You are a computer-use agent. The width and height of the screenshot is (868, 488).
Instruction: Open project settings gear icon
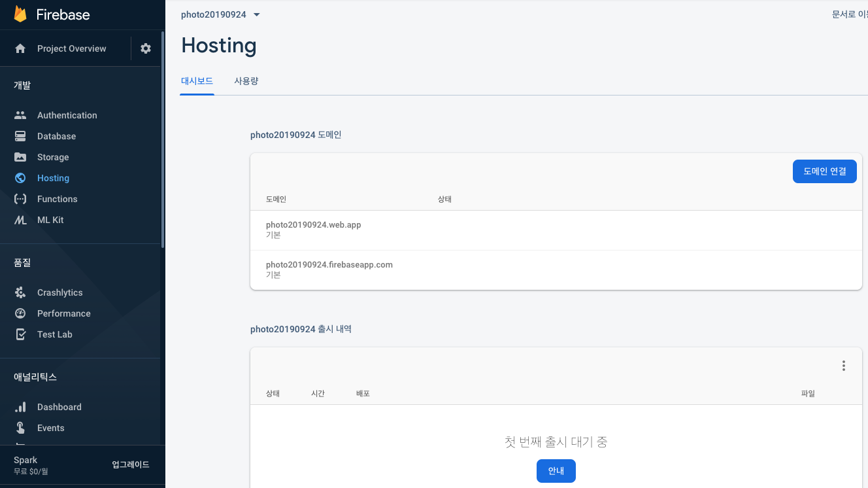click(146, 48)
